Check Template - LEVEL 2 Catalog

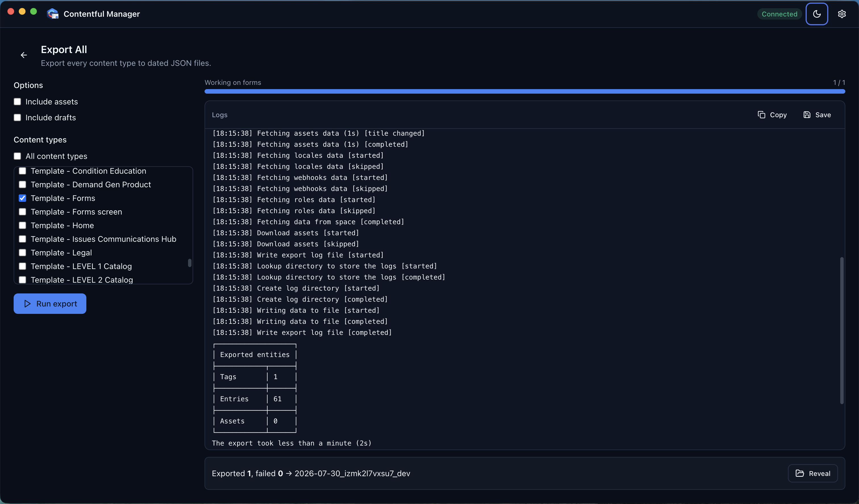coord(22,280)
